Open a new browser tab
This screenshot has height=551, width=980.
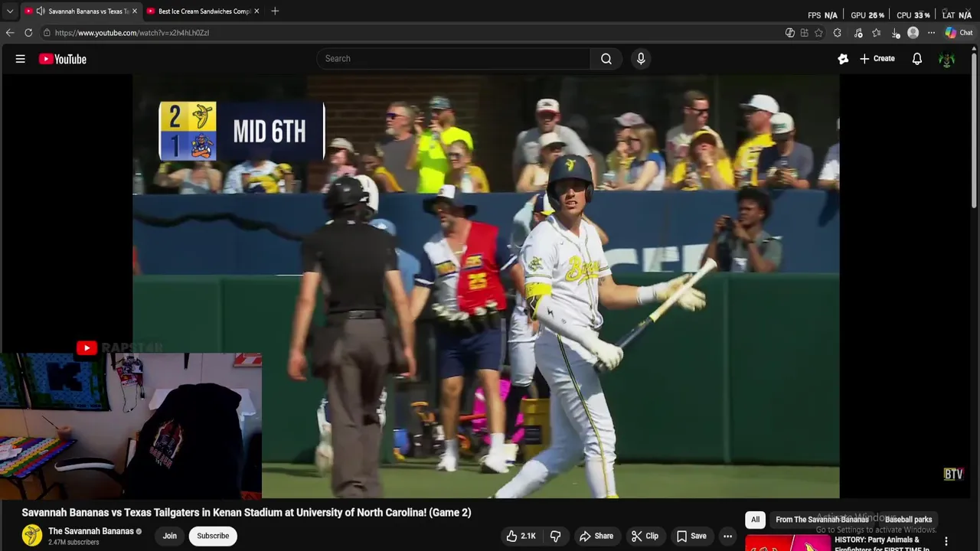click(x=275, y=11)
